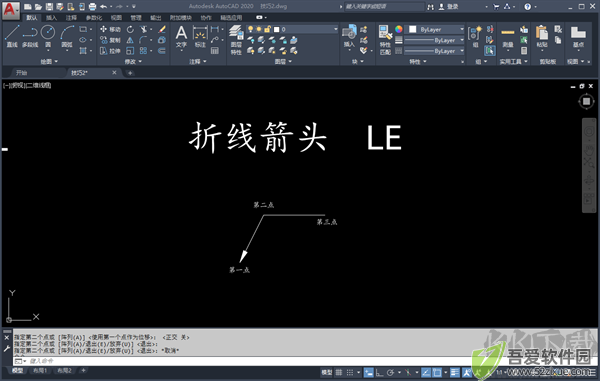The image size is (600, 381).
Task: Click the Paste (粘贴) icon
Action: pos(542,36)
